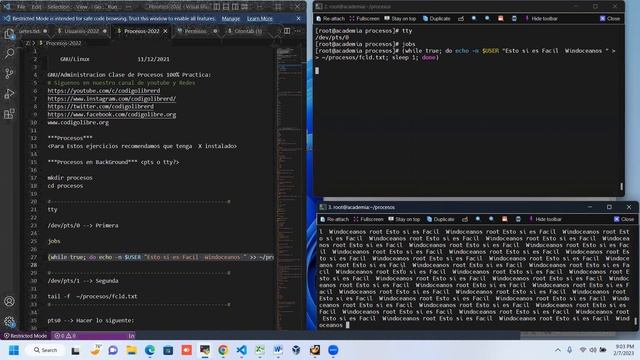Image resolution: width=640 pixels, height=360 pixels.
Task: Switch to the Crontab editor tab
Action: (248, 31)
